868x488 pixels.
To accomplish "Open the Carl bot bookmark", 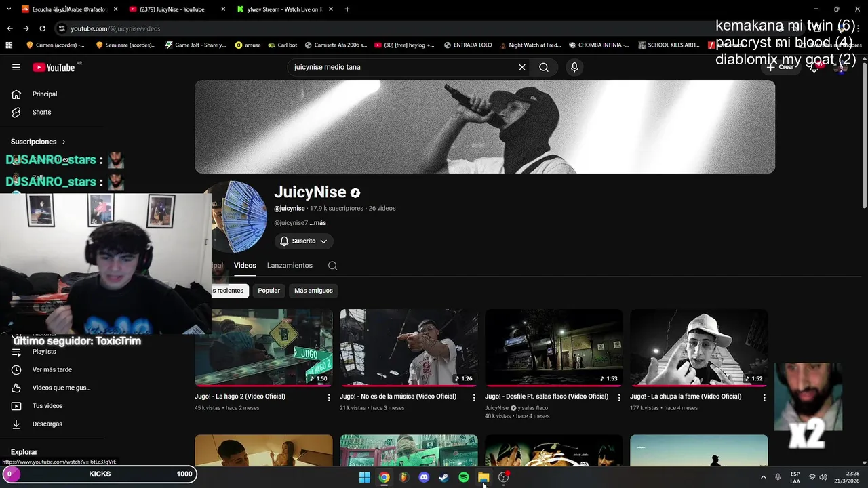I will tap(282, 45).
